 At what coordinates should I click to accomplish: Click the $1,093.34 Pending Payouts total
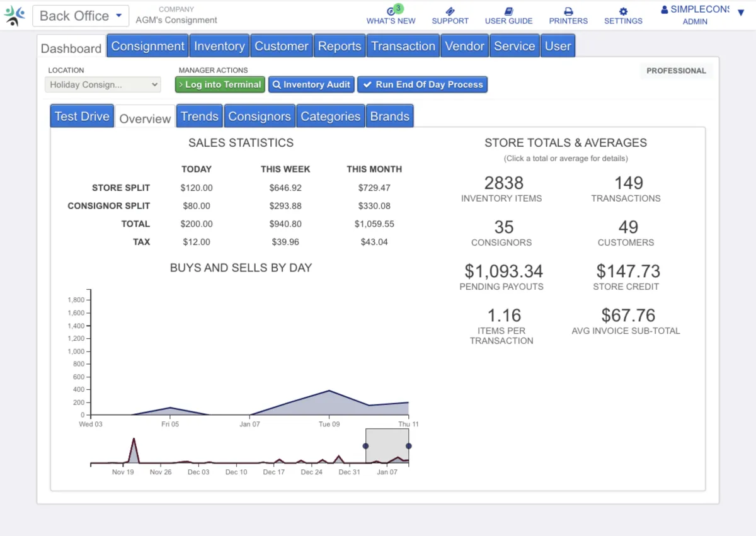503,271
